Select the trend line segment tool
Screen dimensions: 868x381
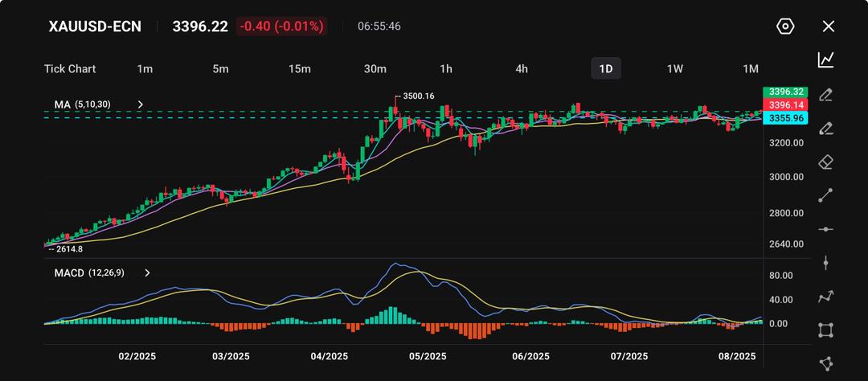point(825,195)
